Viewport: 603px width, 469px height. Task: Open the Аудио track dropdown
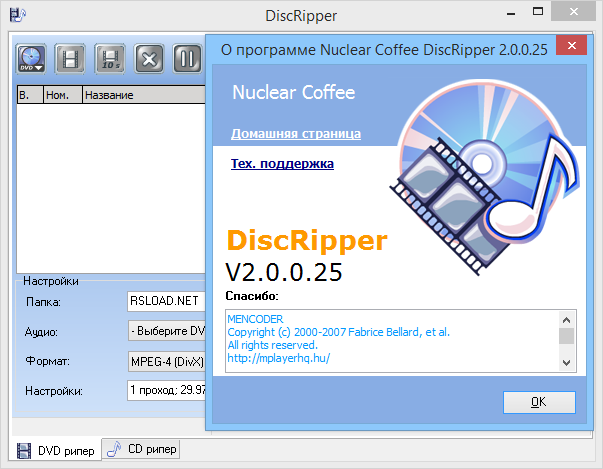167,331
